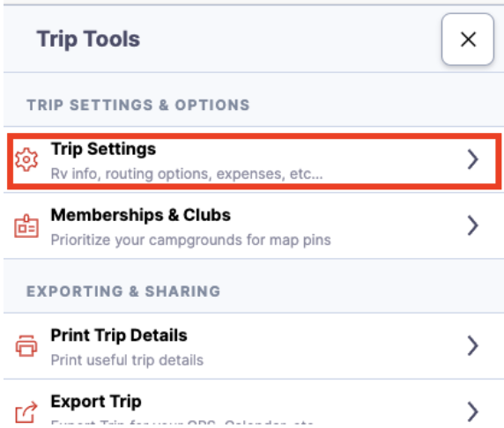The width and height of the screenshot is (504, 428).
Task: Click 'Print useful trip details' description
Action: (x=127, y=360)
